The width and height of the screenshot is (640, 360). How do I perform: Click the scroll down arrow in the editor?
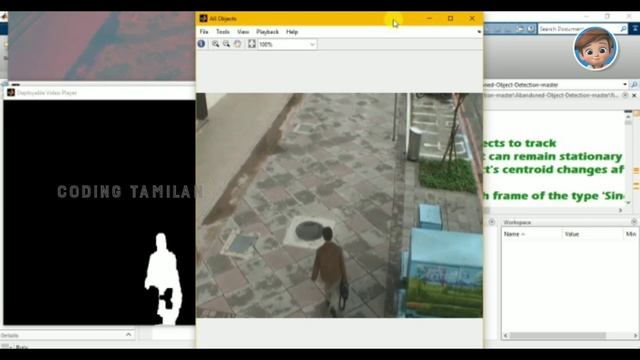pos(628,202)
